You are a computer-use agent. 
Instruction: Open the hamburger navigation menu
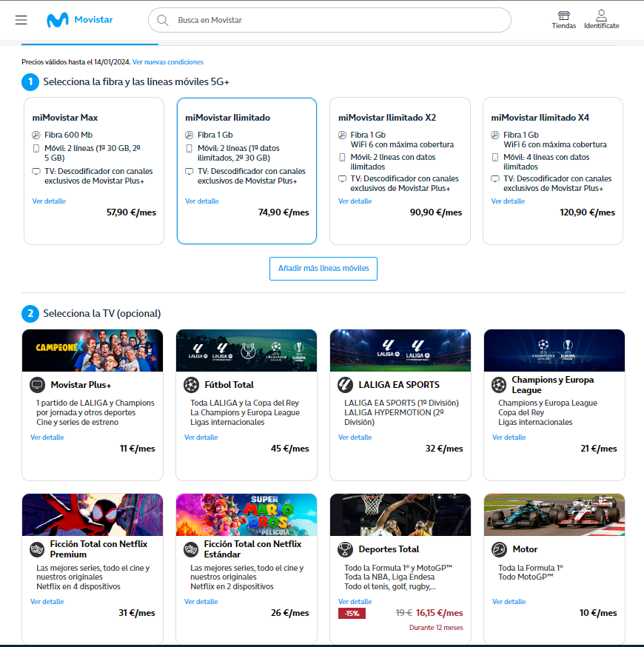tap(21, 20)
